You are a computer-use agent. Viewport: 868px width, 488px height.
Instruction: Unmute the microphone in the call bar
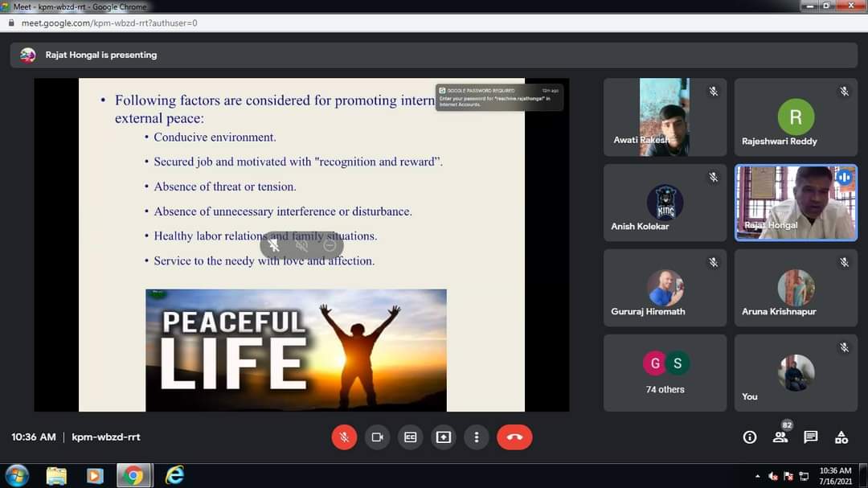click(x=344, y=437)
